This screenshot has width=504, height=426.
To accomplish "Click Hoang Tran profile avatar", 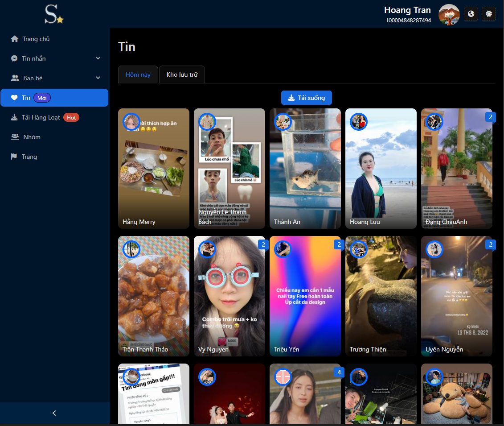I will 449,14.
